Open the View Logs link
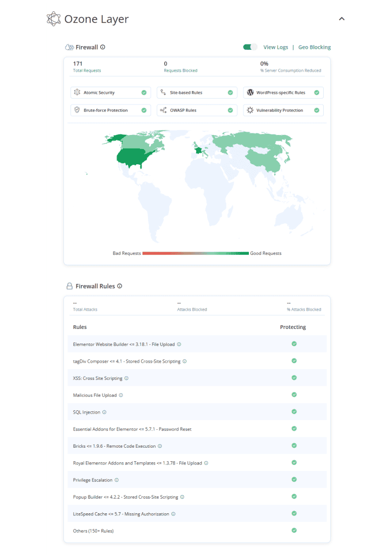 click(275, 47)
